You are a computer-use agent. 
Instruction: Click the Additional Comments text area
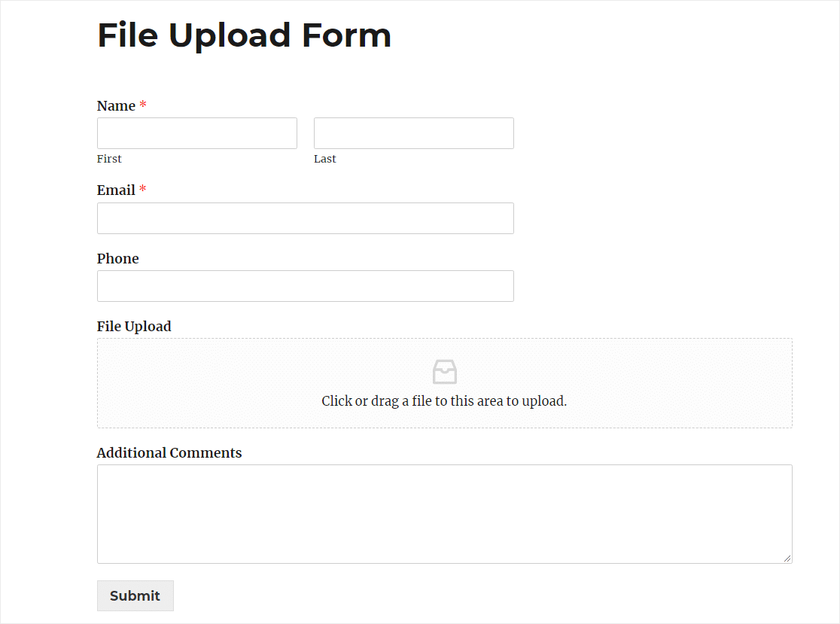pyautogui.click(x=445, y=514)
